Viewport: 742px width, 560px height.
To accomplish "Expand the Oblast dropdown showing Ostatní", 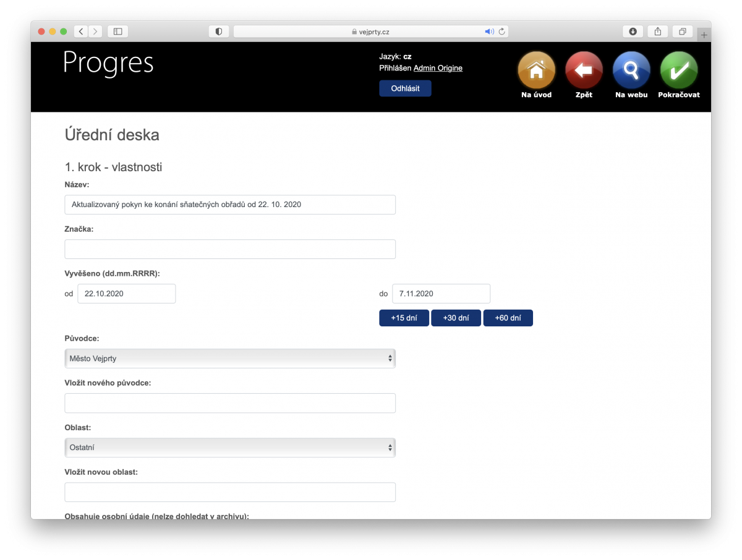I will click(x=230, y=448).
